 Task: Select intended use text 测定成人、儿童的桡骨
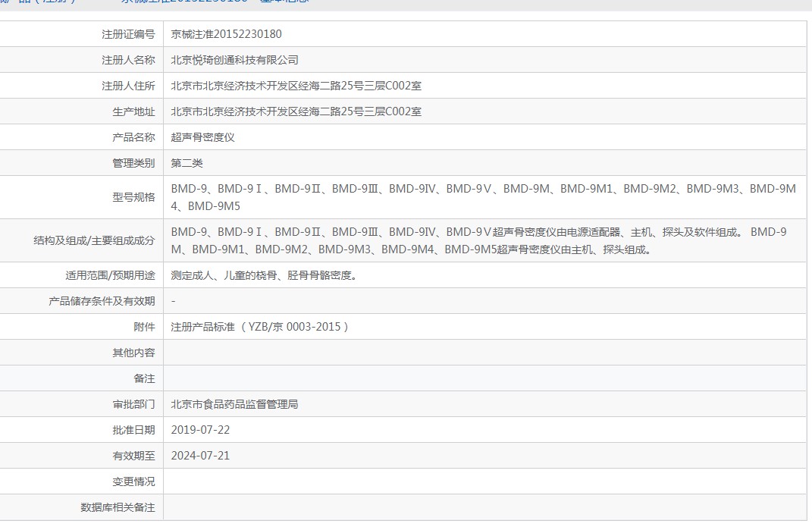(x=264, y=275)
